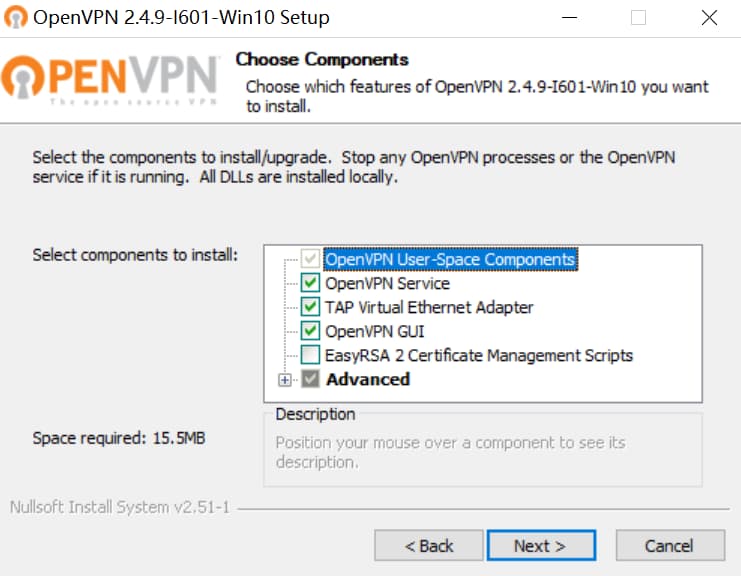The width and height of the screenshot is (741, 576).
Task: Select the bold Advanced label
Action: (x=368, y=380)
